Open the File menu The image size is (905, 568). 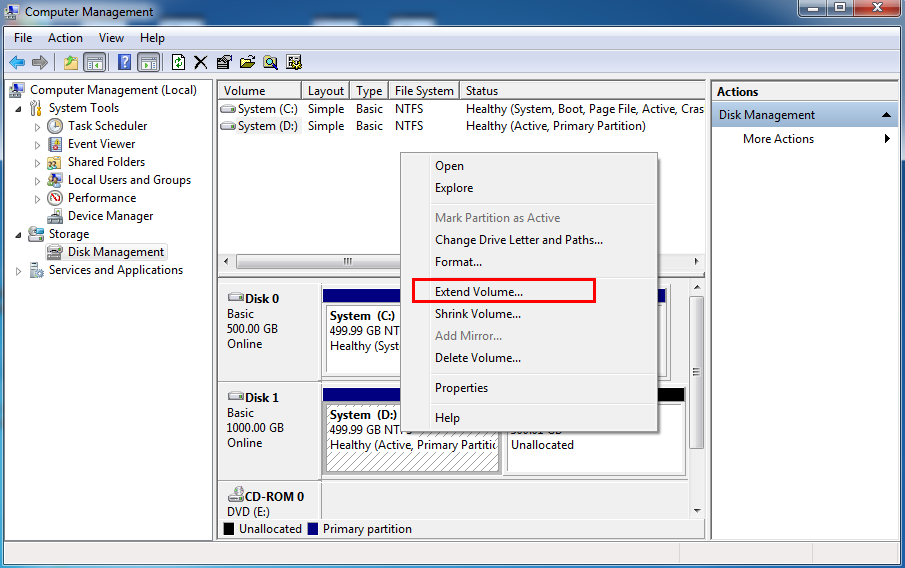[23, 38]
